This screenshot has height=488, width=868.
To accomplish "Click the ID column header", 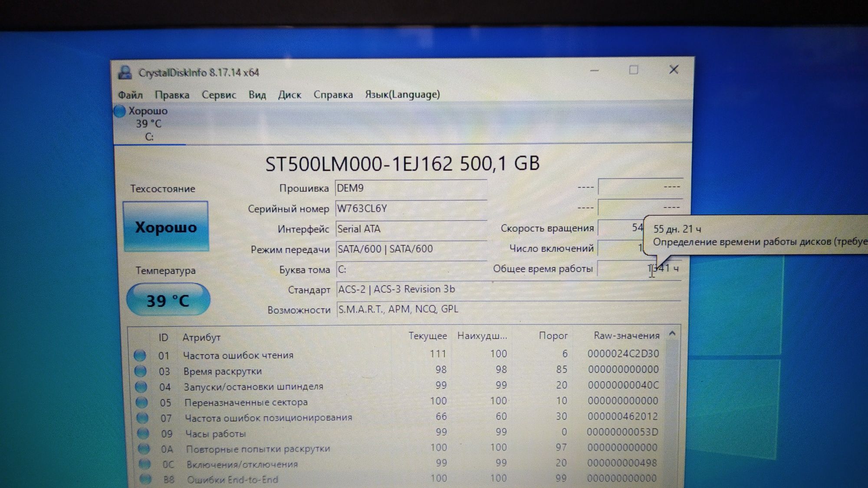I will click(x=163, y=337).
